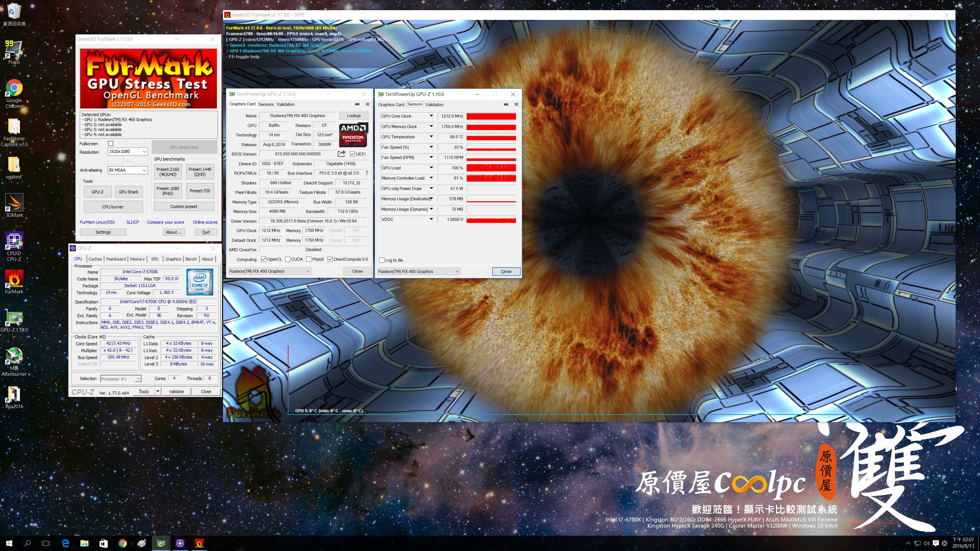Switch to the Mainboard tab in CPU-Z

click(116, 259)
